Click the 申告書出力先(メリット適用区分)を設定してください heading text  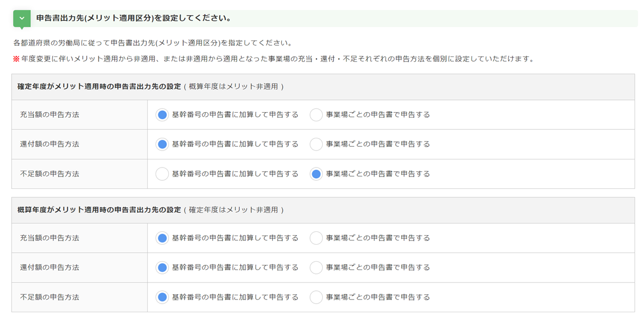click(x=134, y=18)
